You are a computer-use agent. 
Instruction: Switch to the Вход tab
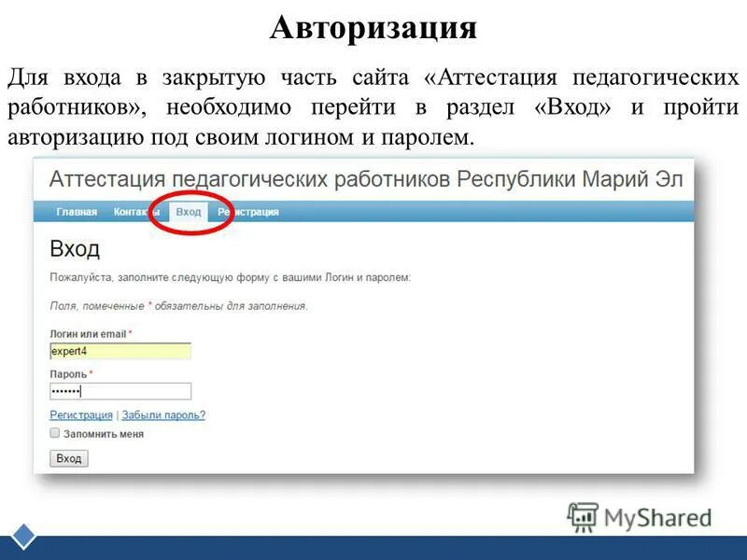190,213
